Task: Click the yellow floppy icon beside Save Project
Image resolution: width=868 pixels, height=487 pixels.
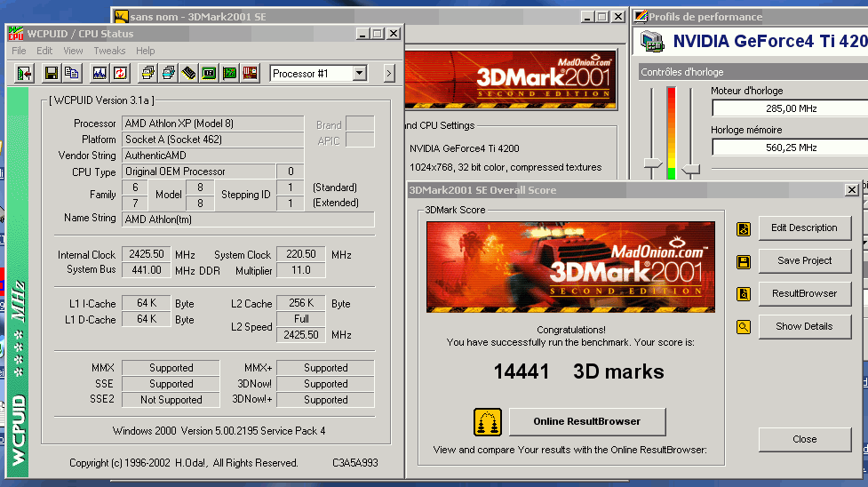Action: pyautogui.click(x=744, y=261)
